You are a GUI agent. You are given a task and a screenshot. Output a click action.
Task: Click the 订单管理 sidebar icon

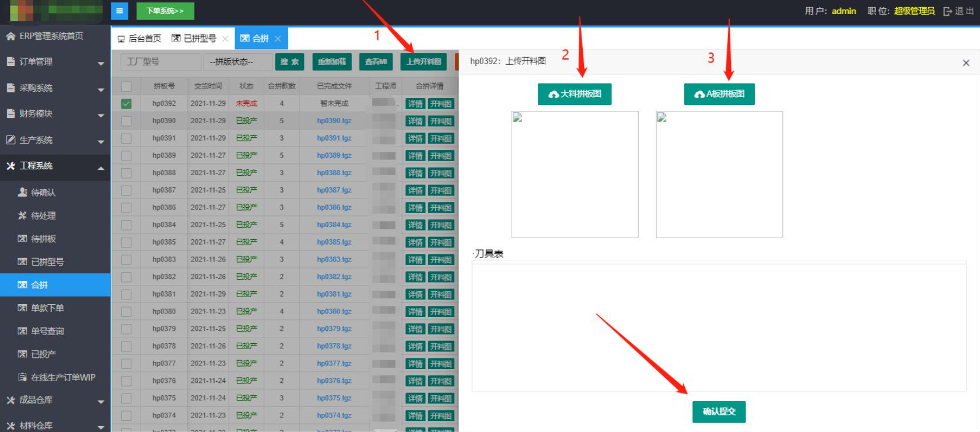point(10,62)
